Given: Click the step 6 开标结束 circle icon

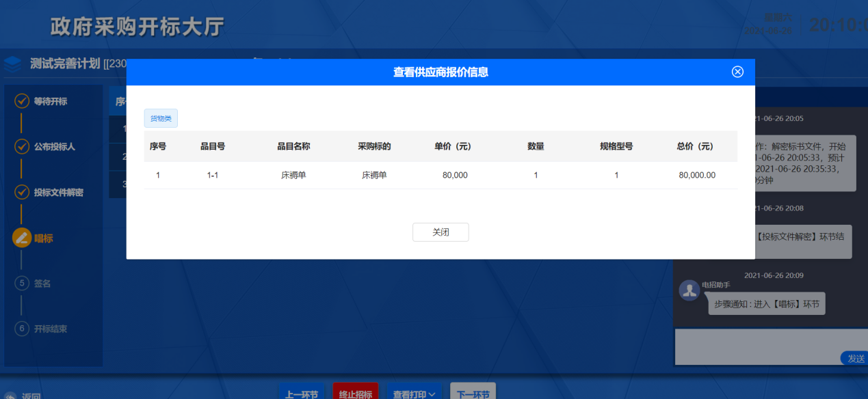Looking at the screenshot, I should pos(22,329).
